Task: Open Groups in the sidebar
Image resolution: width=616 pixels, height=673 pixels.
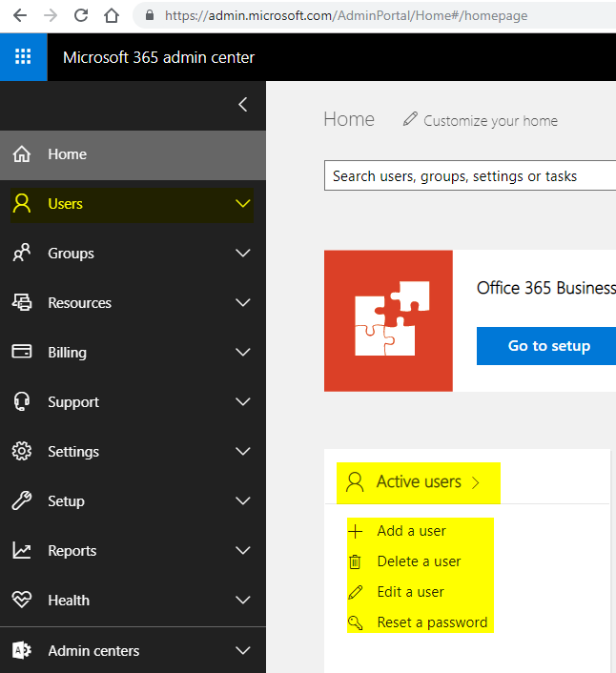Action: coord(71,254)
